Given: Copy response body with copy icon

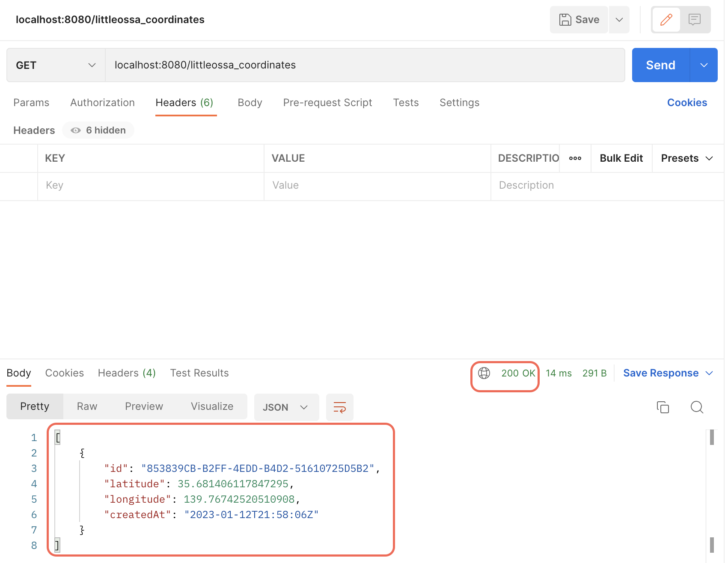Looking at the screenshot, I should 663,407.
